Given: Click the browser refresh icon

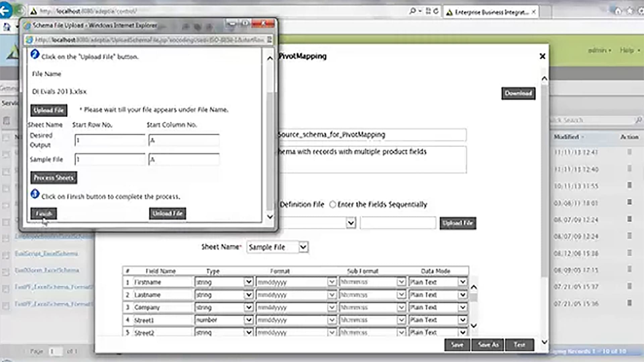Looking at the screenshot, I should [x=436, y=11].
